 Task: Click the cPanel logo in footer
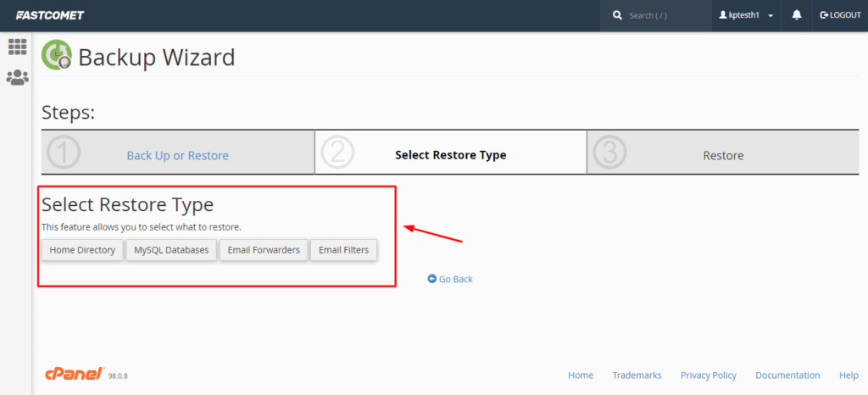click(75, 374)
